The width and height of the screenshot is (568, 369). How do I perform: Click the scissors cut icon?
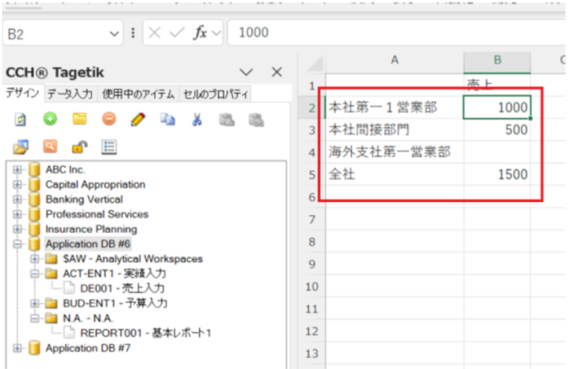point(197,119)
